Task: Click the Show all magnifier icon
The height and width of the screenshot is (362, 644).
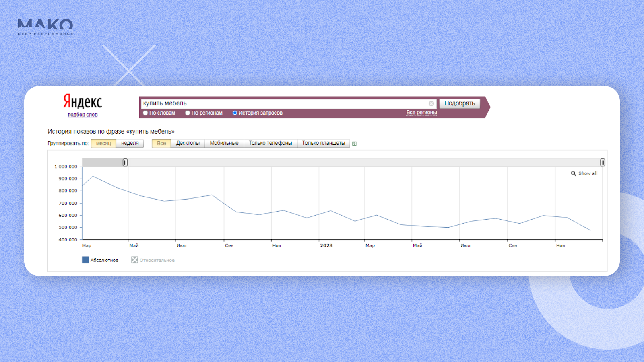Action: click(573, 173)
